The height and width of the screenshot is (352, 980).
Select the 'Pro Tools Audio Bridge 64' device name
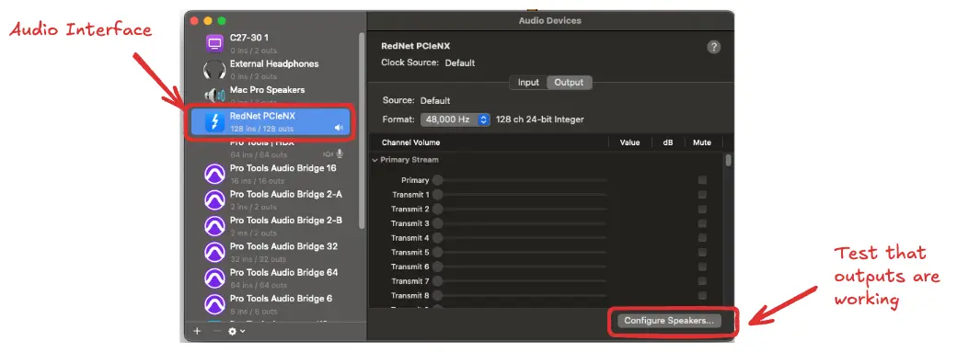[283, 273]
